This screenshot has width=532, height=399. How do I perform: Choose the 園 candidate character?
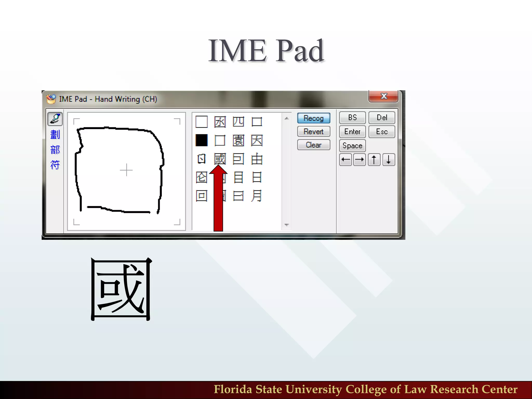(238, 140)
